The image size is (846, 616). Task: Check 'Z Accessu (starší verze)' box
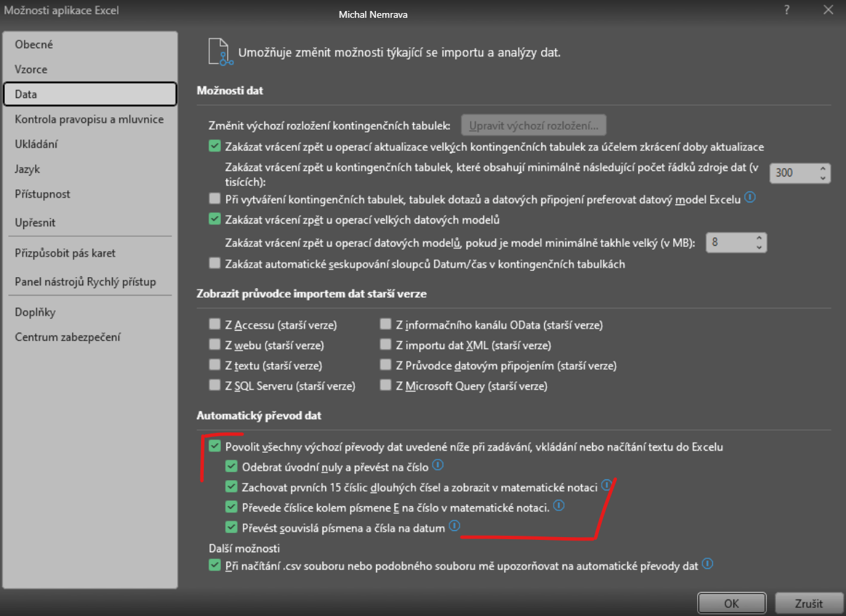pyautogui.click(x=215, y=324)
